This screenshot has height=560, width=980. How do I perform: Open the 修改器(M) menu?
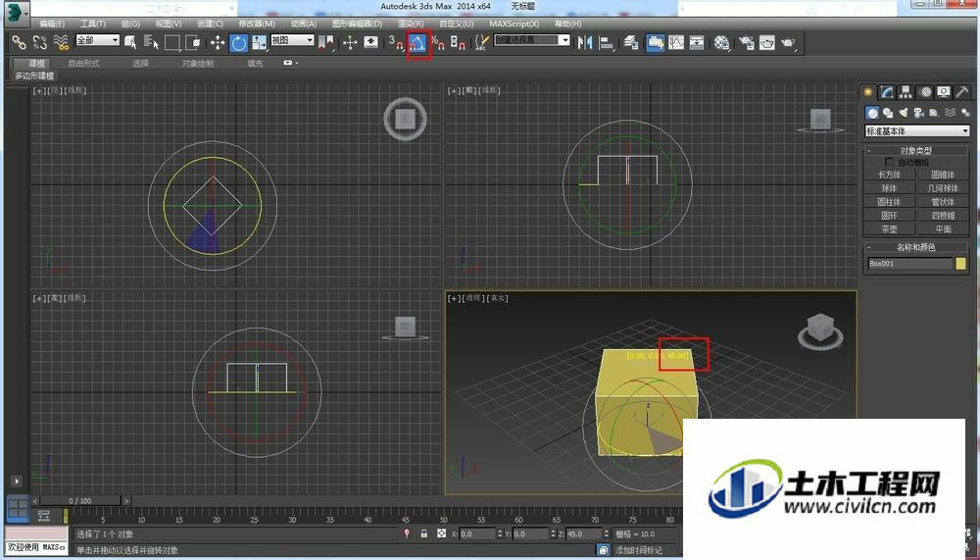257,24
